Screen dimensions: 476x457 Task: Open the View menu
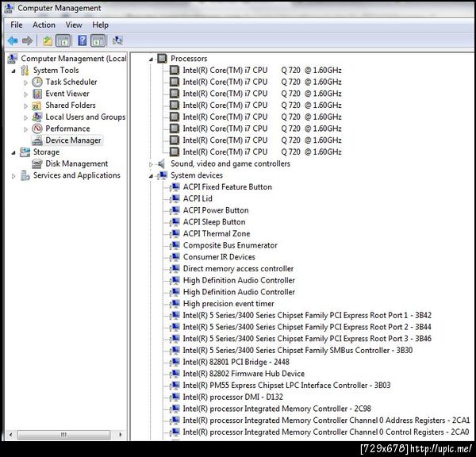pos(74,25)
